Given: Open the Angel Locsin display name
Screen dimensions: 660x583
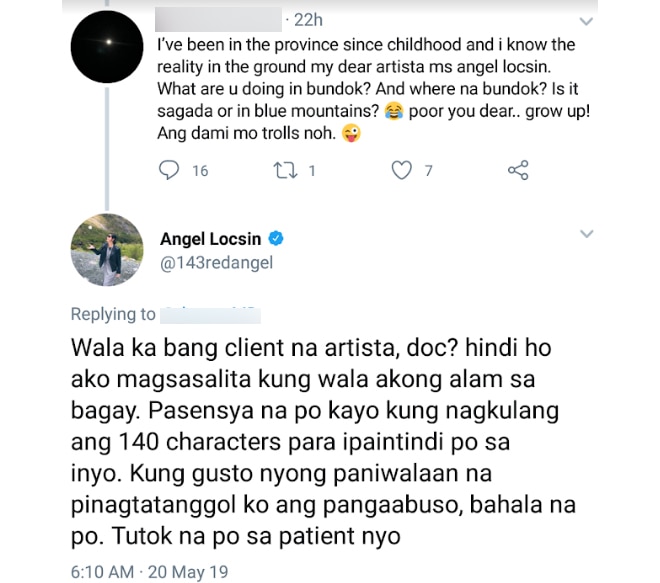Looking at the screenshot, I should click(210, 239).
